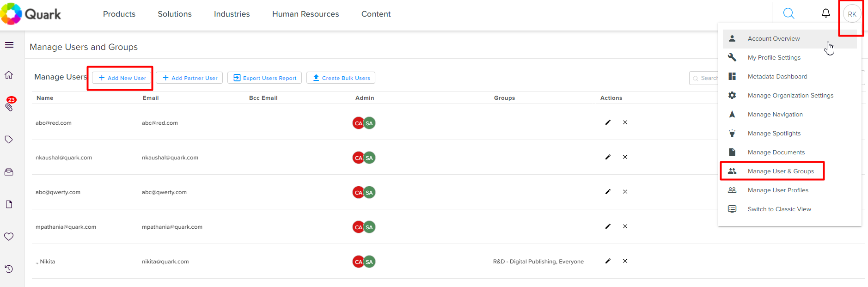The image size is (868, 287).
Task: Click the email cell nikita@quark.com
Action: (x=165, y=262)
